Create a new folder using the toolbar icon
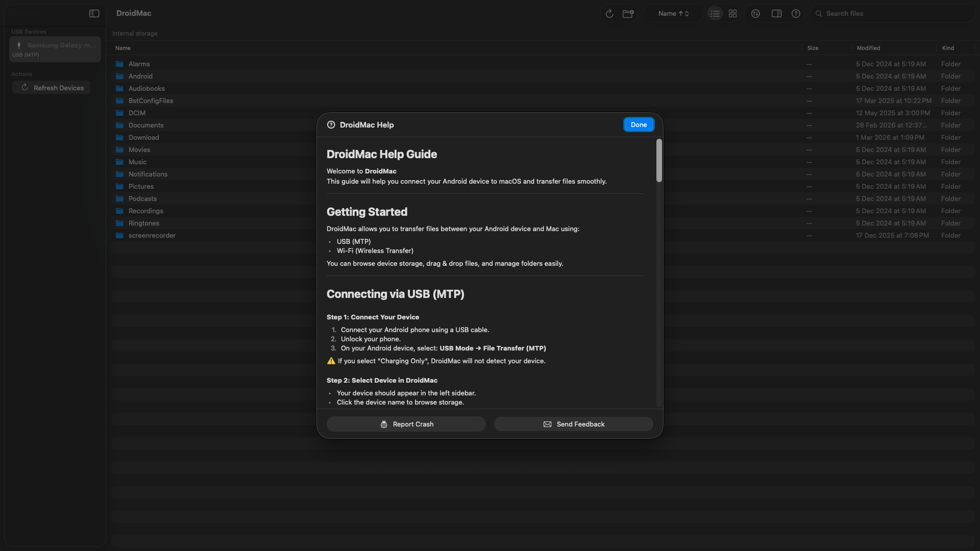This screenshot has width=980, height=551. click(628, 13)
